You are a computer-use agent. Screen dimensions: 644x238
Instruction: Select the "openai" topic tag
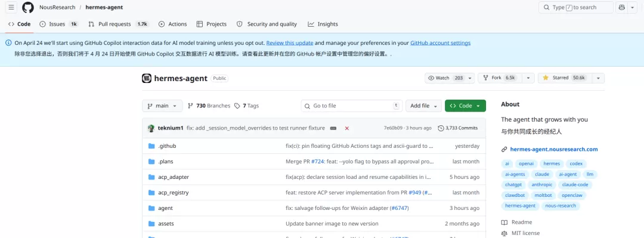(x=526, y=163)
